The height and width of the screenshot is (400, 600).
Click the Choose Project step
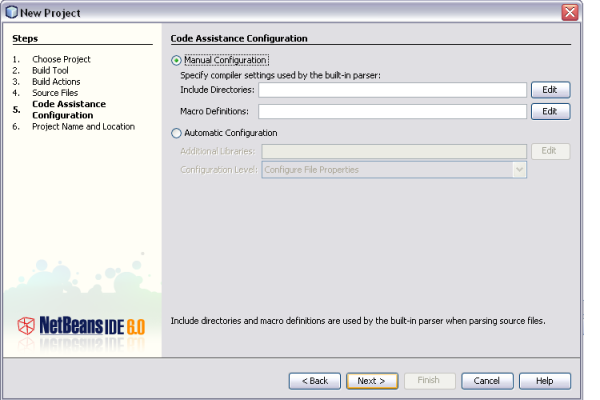tap(61, 59)
